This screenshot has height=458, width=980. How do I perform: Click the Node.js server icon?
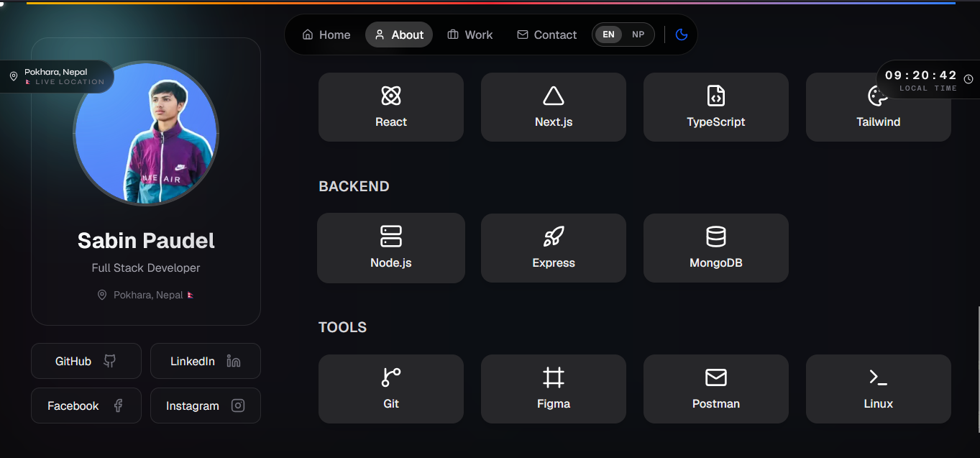pos(391,237)
